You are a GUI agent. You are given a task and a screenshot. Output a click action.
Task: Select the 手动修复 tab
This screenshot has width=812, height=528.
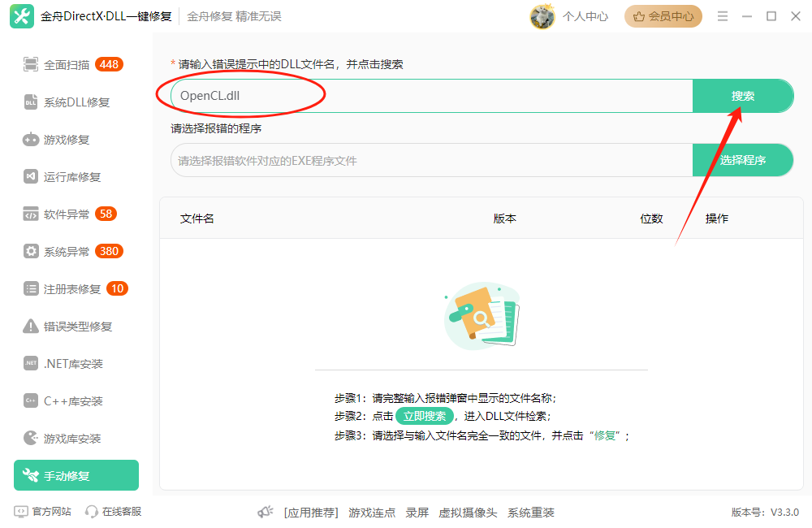point(76,475)
